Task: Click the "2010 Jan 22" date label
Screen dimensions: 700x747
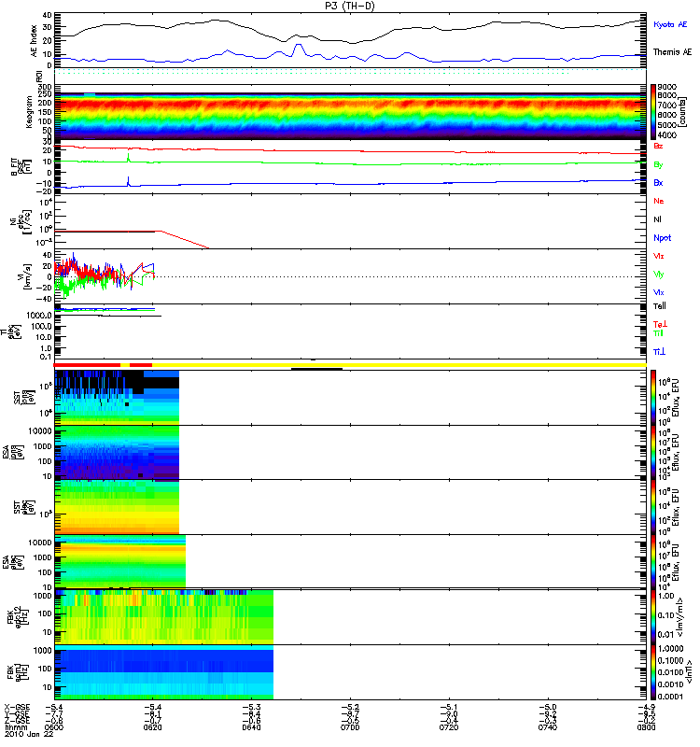Action: [29, 734]
